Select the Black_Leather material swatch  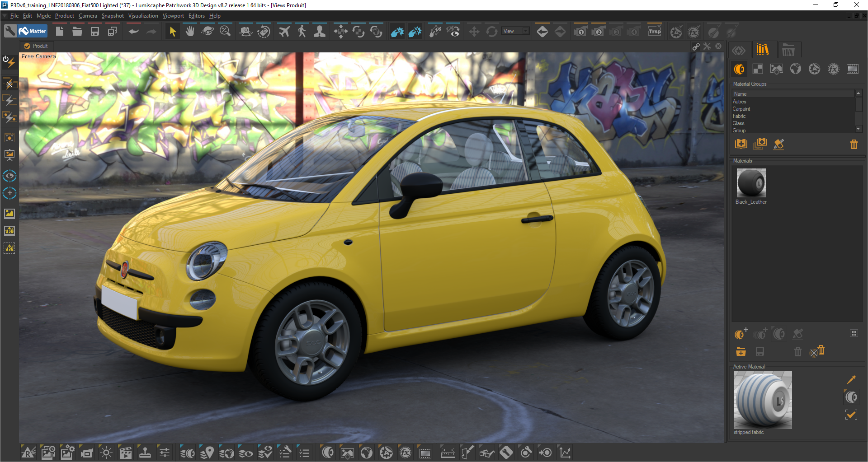[x=751, y=183]
